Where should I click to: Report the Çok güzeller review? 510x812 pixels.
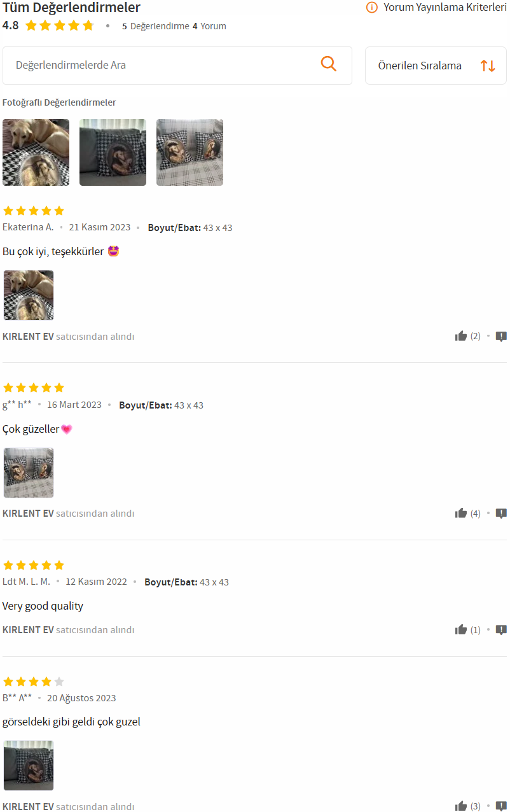tap(501, 513)
